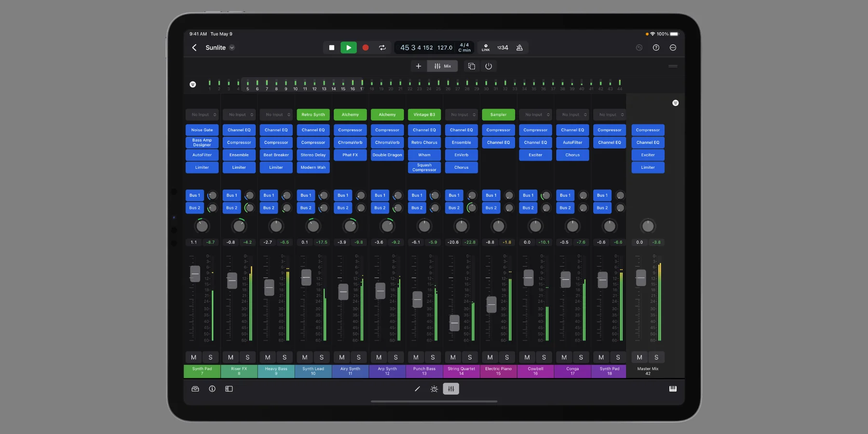Select the Electric Piano track label
The width and height of the screenshot is (868, 434).
(x=498, y=371)
